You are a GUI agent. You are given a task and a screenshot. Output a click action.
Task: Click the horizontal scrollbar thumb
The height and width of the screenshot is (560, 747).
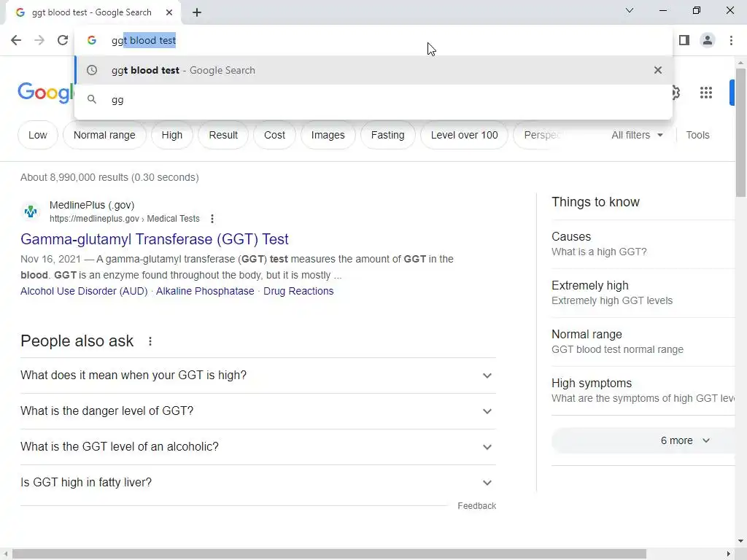click(329, 554)
